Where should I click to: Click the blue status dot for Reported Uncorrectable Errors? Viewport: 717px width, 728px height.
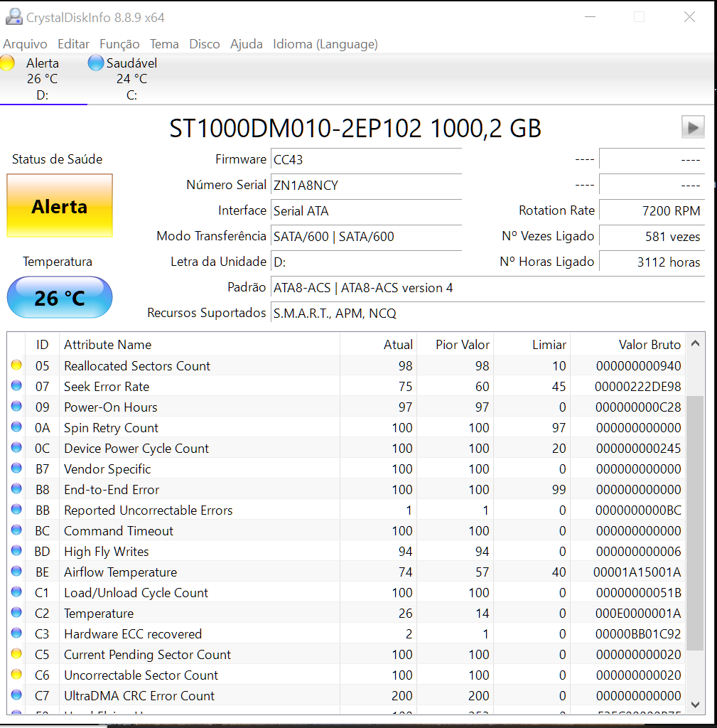pos(16,509)
